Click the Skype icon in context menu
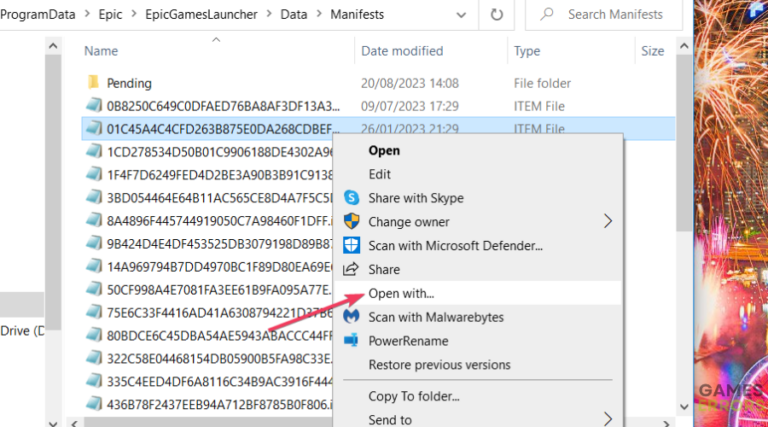This screenshot has width=768, height=427. [351, 198]
